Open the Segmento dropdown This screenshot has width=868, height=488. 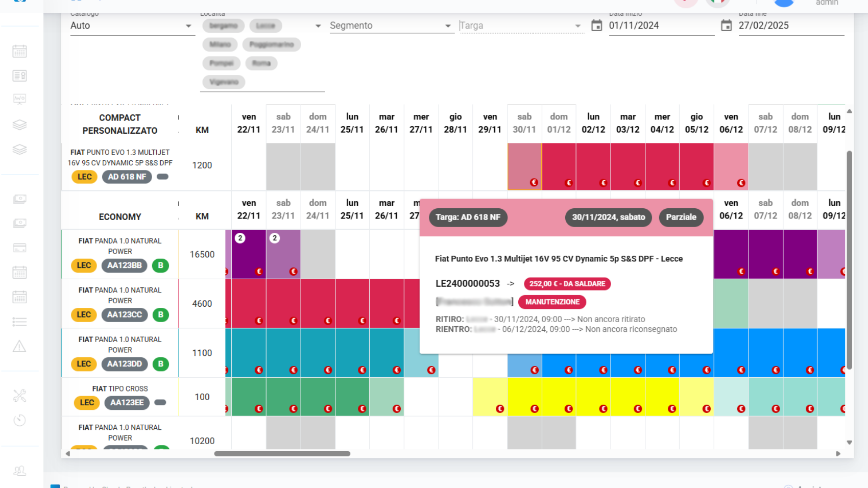(x=448, y=26)
